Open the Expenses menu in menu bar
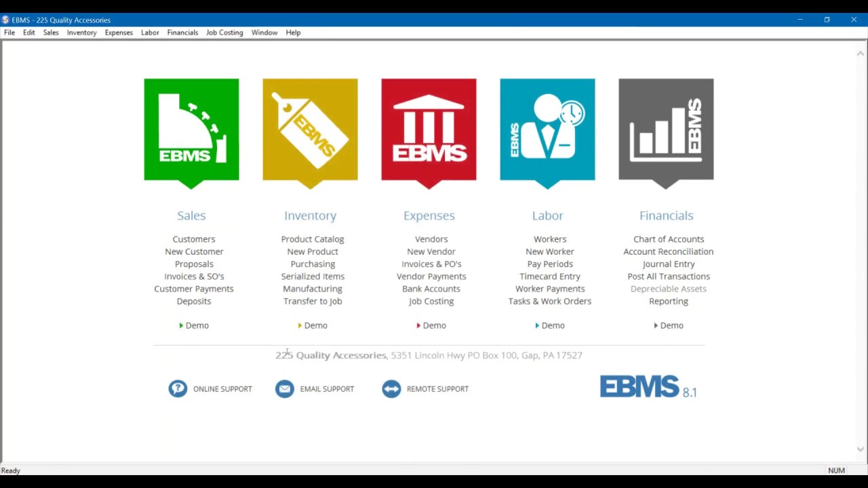This screenshot has width=868, height=488. tap(119, 33)
